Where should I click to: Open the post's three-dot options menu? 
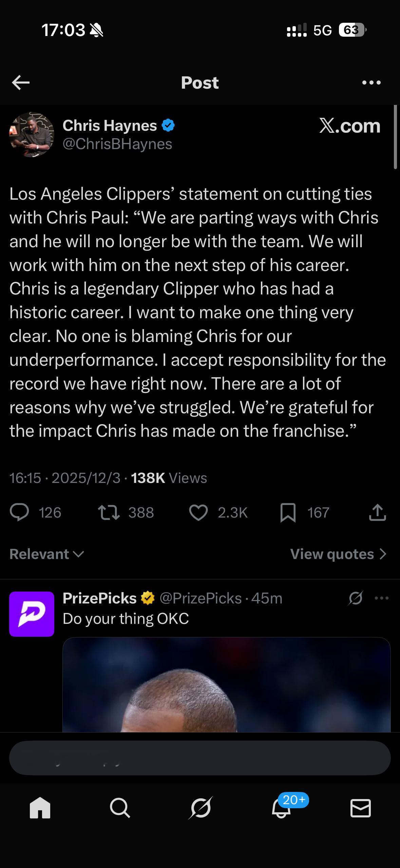pyautogui.click(x=371, y=83)
